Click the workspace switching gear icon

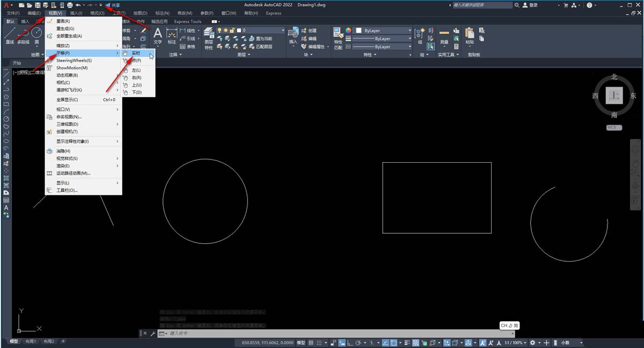[532, 342]
